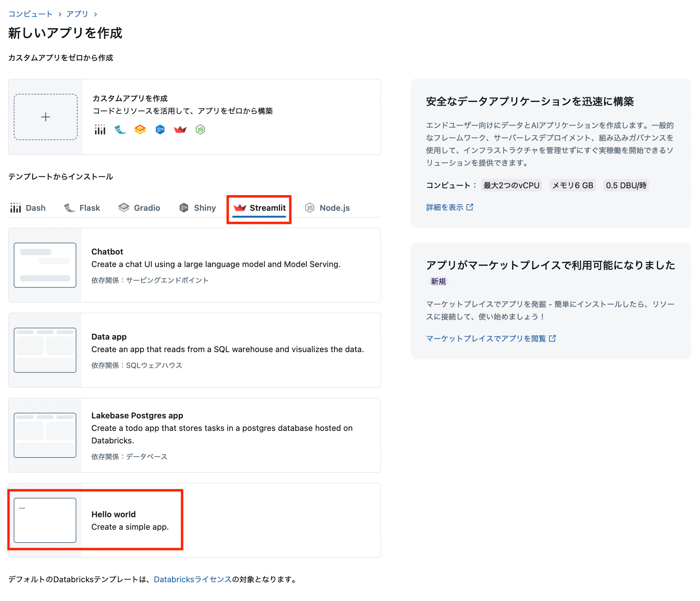Click the Dash tab's bar-chart icon

click(16, 208)
